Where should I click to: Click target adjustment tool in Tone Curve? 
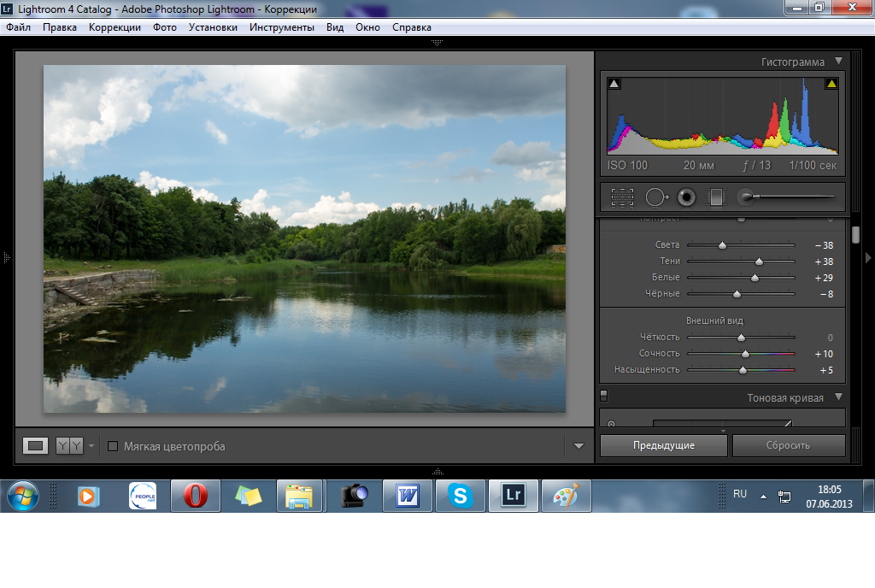[611, 423]
